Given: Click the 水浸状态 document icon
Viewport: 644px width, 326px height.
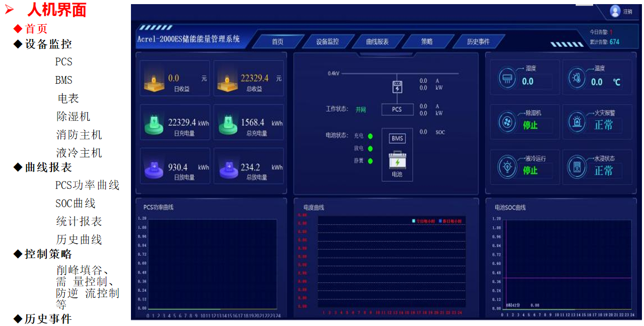Looking at the screenshot, I should point(576,167).
